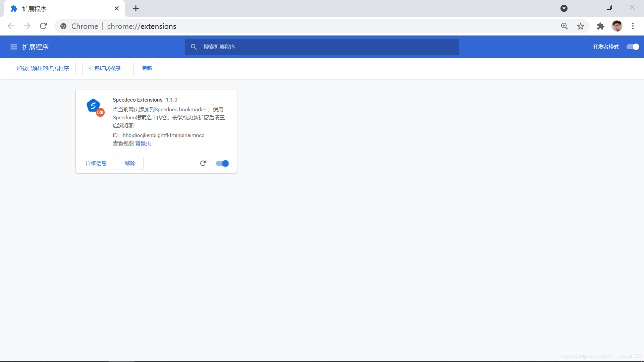Open the 背景页 link
Image resolution: width=644 pixels, height=362 pixels.
tap(143, 143)
